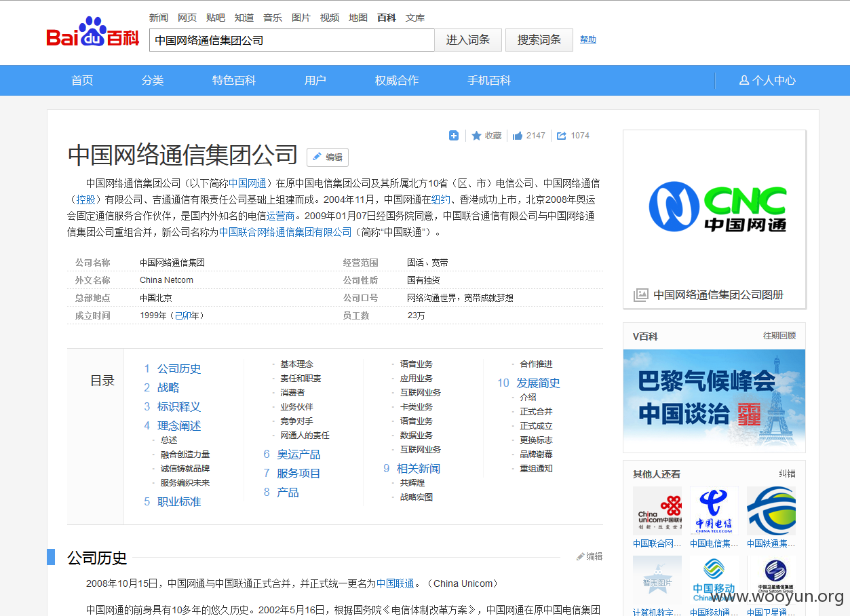
Task: Switch to the 网页 top tab
Action: click(x=187, y=18)
